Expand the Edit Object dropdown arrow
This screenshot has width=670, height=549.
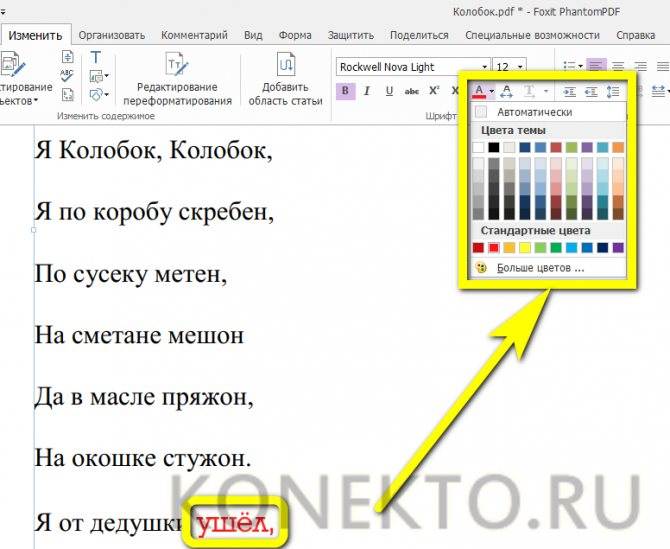(x=36, y=101)
